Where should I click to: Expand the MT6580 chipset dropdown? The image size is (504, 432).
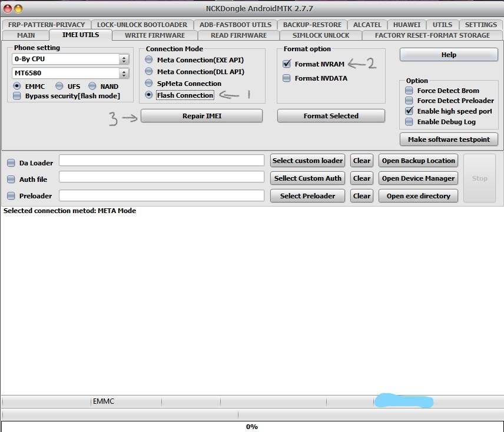pos(71,73)
